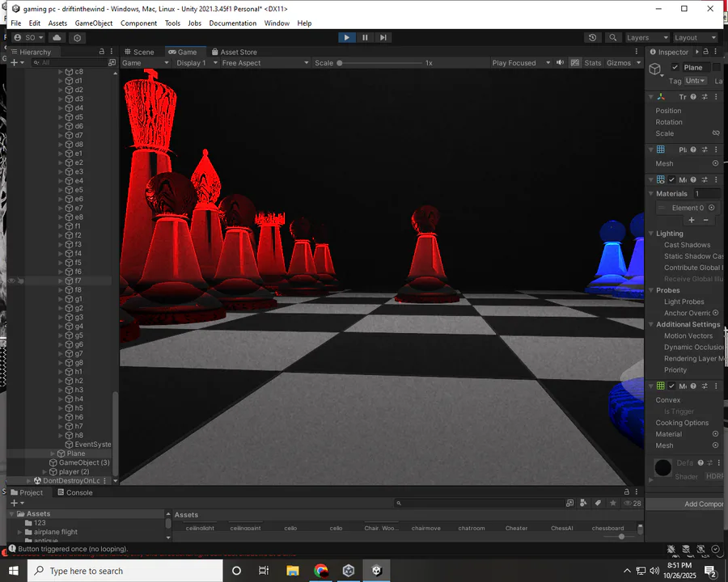Viewport: 728px width, 582px height.
Task: Expand the player (2) hierarchy item
Action: [x=44, y=472]
